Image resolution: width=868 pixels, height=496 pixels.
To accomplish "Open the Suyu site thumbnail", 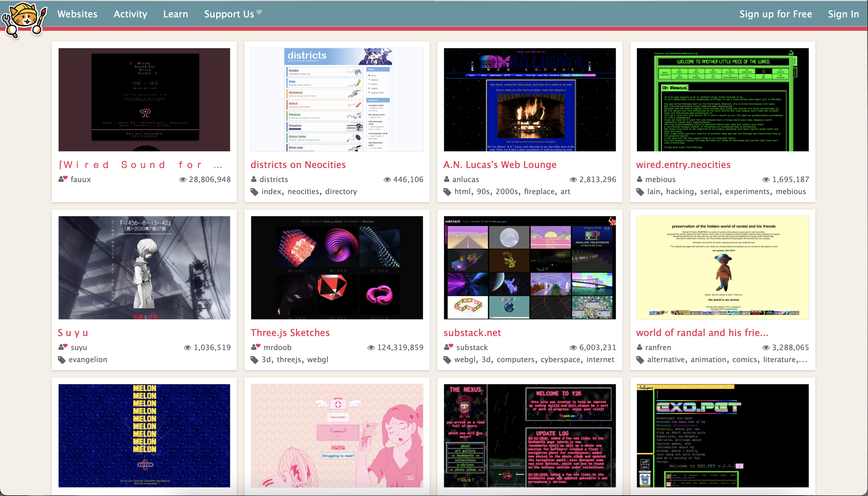I will pos(144,267).
